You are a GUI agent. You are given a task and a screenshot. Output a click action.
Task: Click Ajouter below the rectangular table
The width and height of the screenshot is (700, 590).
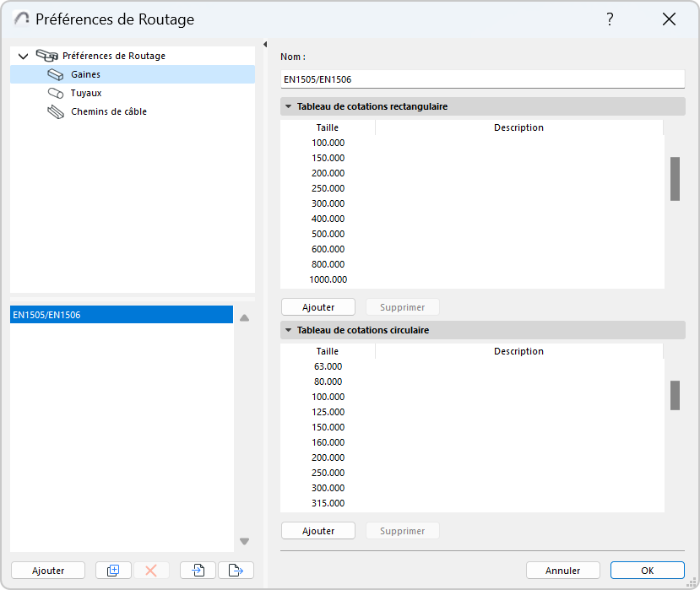coord(317,307)
